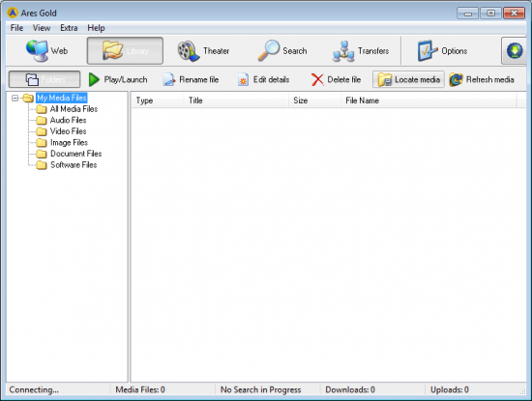Select the Audio Files folder
This screenshot has height=401, width=532.
click(68, 120)
